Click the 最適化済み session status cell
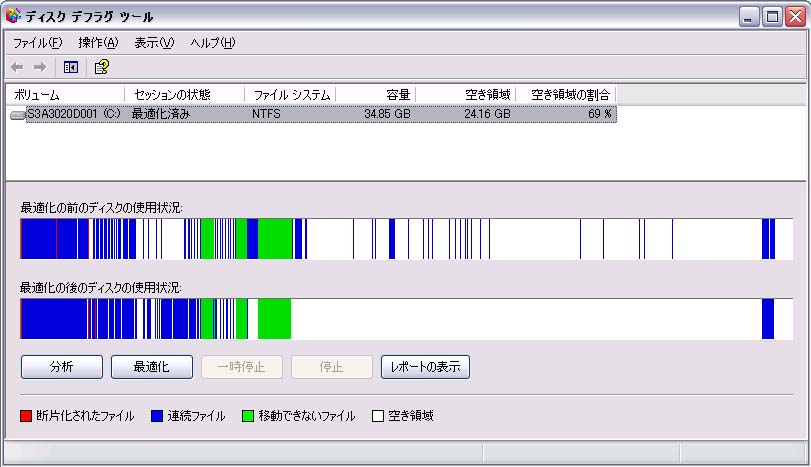 click(160, 114)
